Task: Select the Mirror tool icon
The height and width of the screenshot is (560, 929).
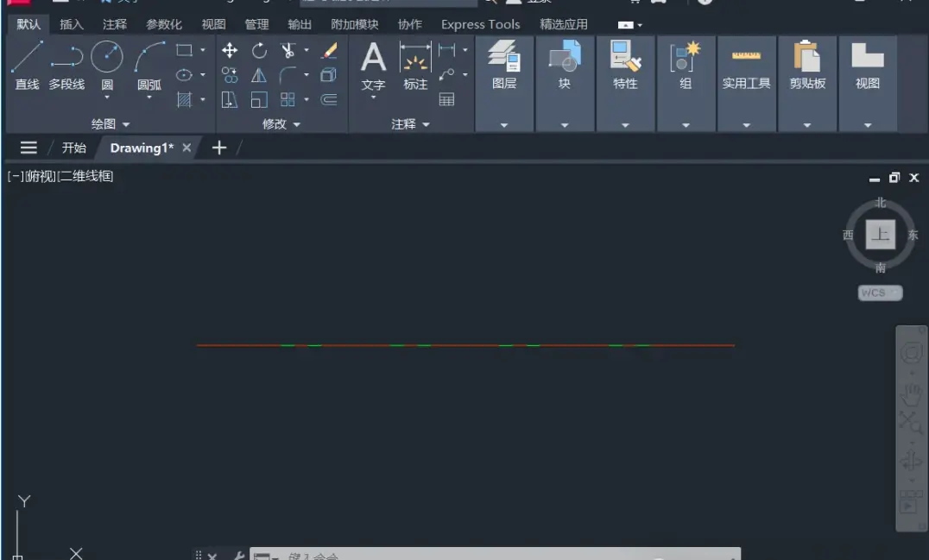Action: 259,75
